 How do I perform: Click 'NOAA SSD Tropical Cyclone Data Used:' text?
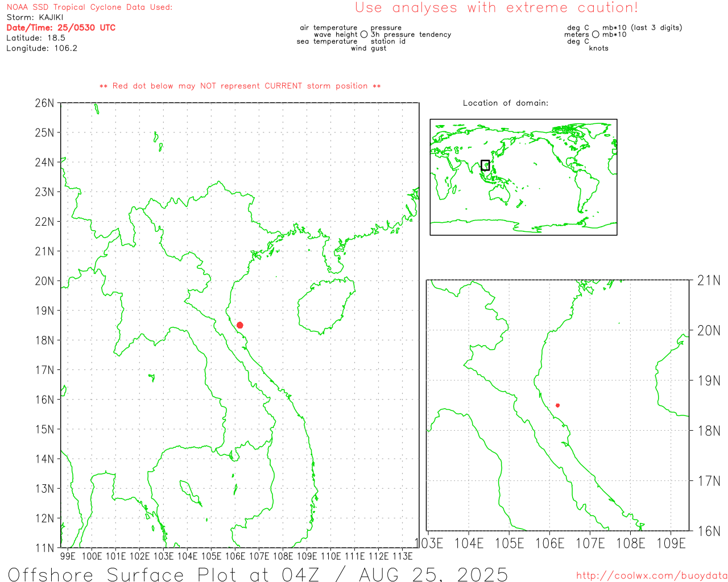89,7
